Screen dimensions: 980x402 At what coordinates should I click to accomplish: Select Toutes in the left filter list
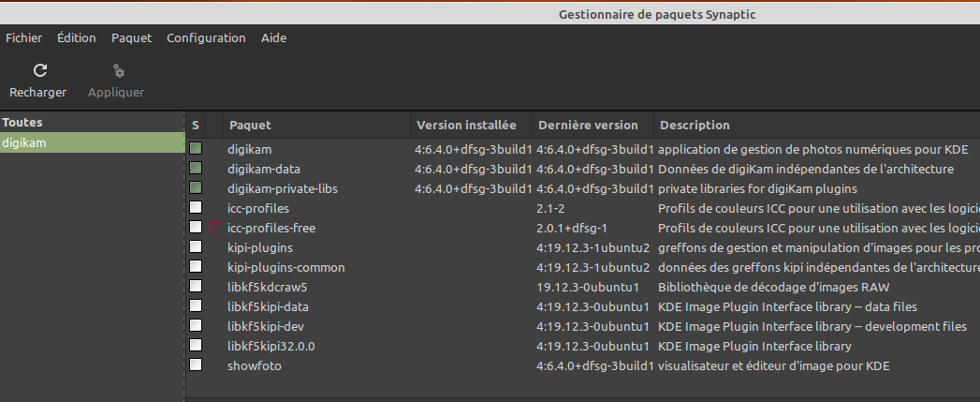tap(92, 122)
